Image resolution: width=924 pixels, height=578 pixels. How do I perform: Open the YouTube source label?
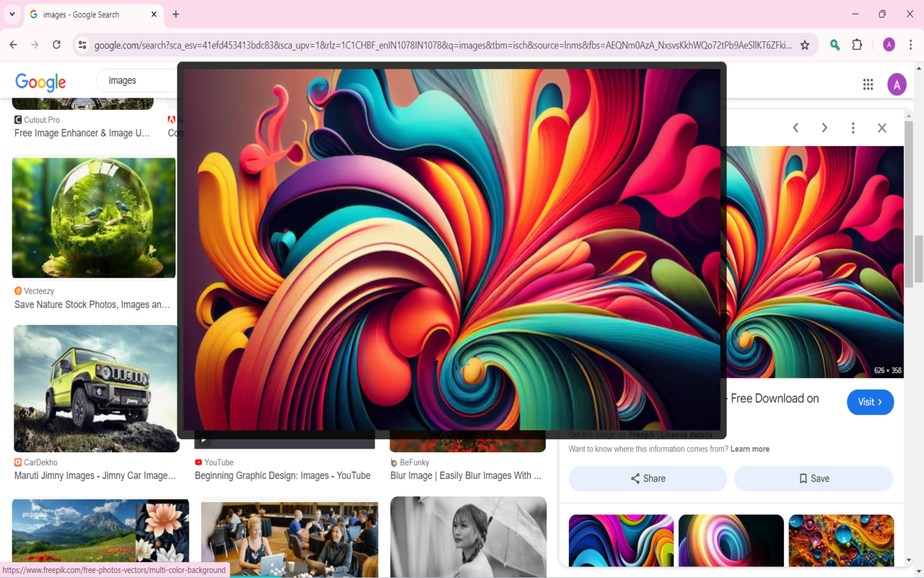[214, 462]
